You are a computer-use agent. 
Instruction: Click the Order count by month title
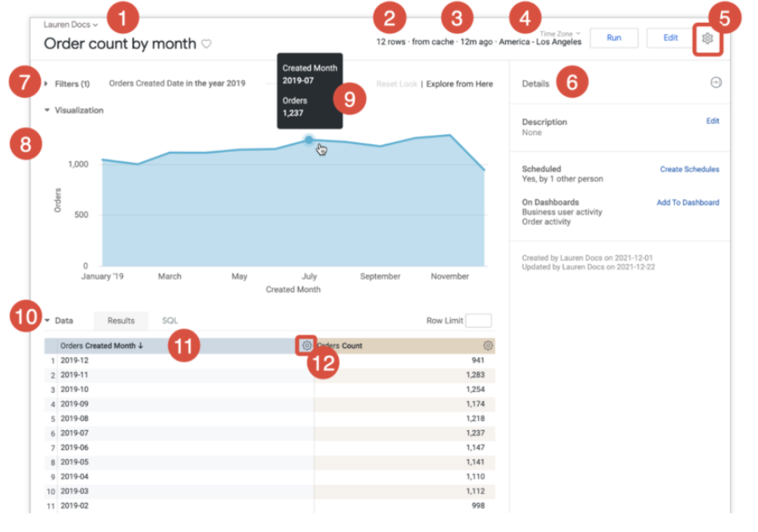point(120,44)
